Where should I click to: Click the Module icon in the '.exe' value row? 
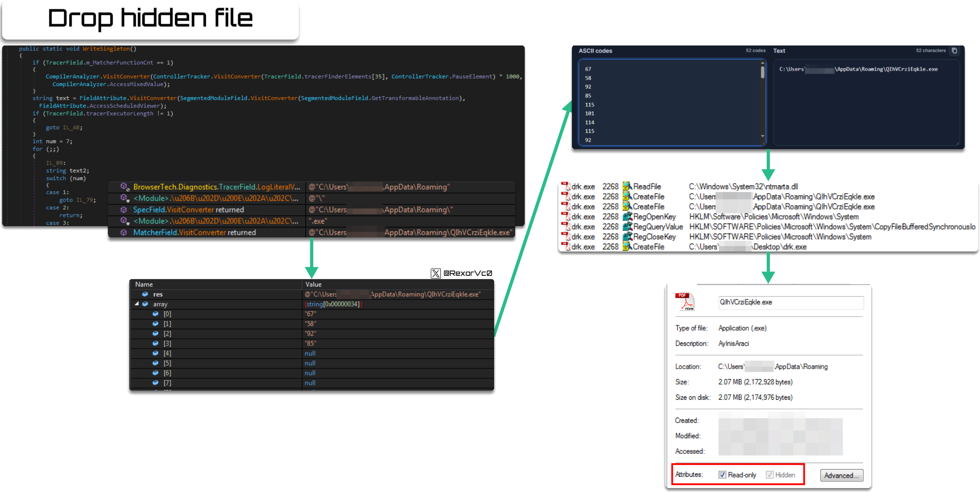(125, 221)
